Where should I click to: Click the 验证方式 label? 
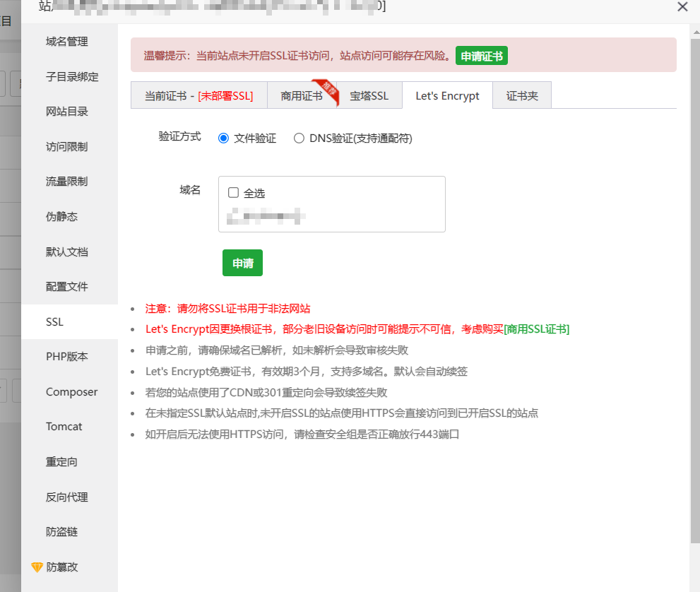click(180, 136)
